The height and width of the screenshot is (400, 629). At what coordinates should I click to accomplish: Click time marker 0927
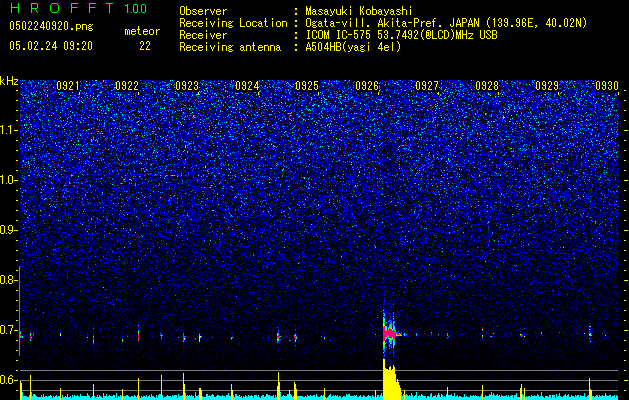click(x=427, y=86)
